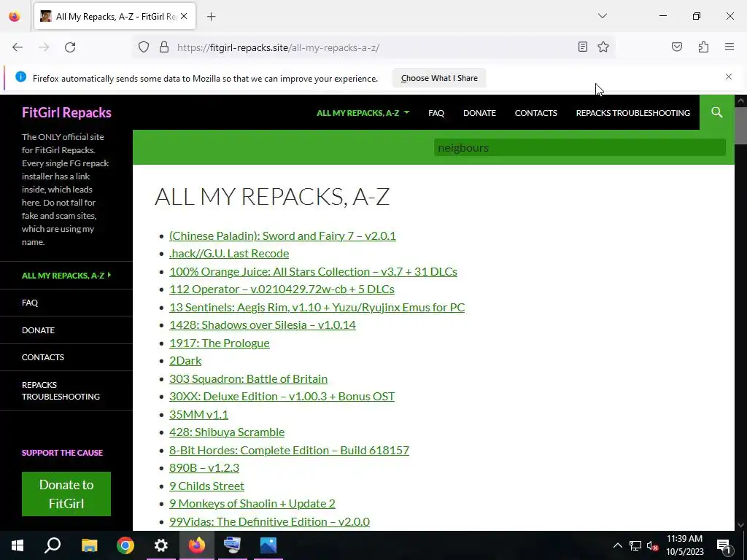
Task: Bookmark this page with star
Action: pyautogui.click(x=603, y=47)
